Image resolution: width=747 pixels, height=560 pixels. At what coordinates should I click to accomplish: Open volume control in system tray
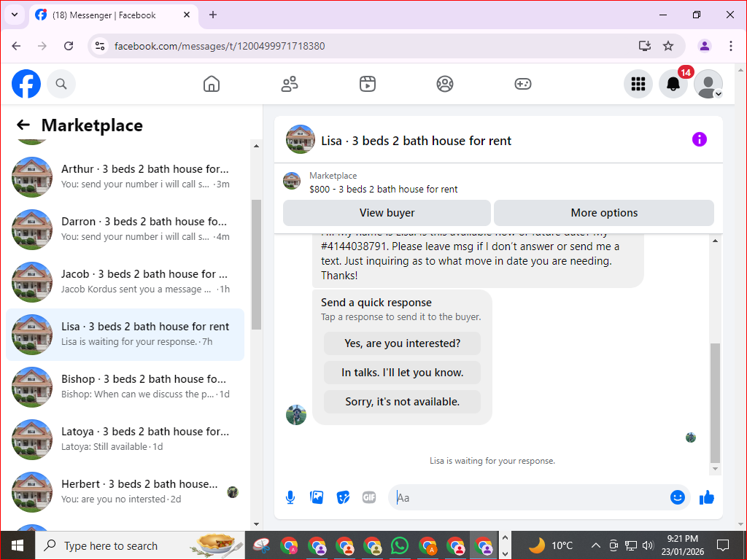point(648,545)
